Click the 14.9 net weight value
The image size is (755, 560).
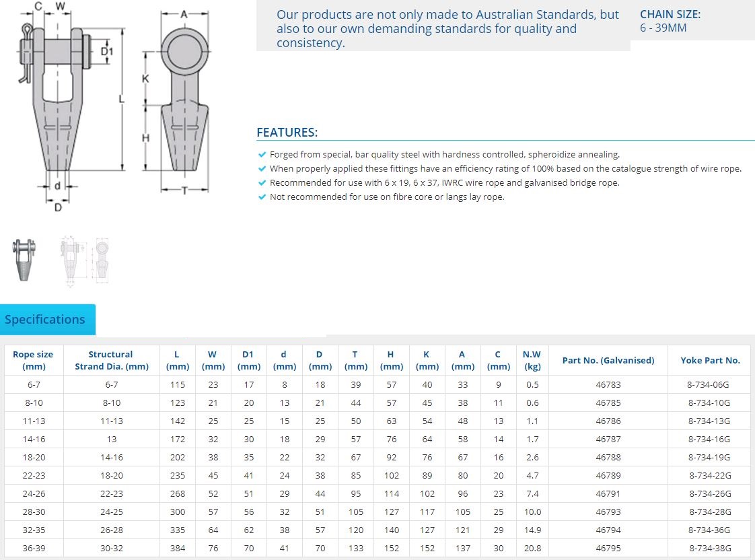(x=532, y=530)
